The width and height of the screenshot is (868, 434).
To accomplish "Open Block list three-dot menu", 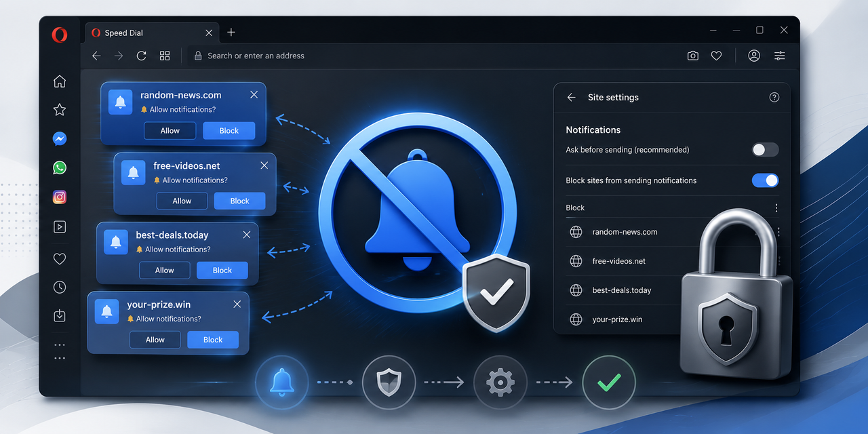I will [776, 208].
